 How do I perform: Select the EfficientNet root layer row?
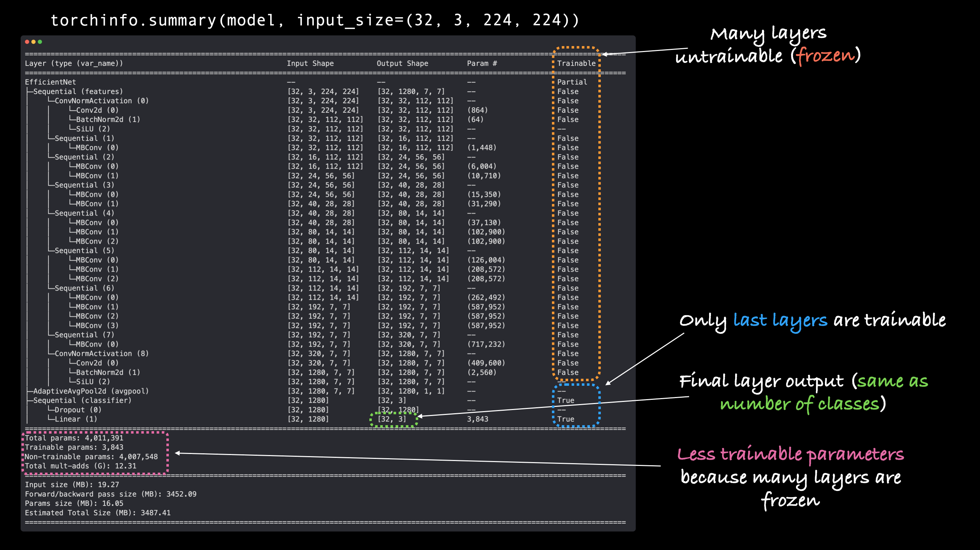pyautogui.click(x=50, y=82)
